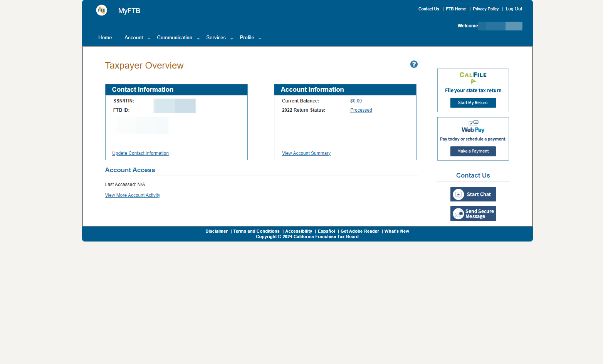Screen dimensions: 603x364
Task: Click the MyFTB title text
Action: click(x=129, y=11)
